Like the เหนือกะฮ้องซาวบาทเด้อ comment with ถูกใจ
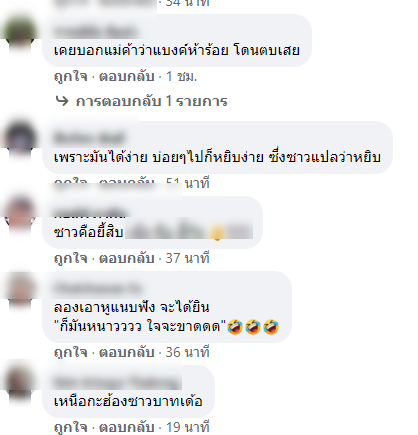This screenshot has width=418, height=435. 71,427
